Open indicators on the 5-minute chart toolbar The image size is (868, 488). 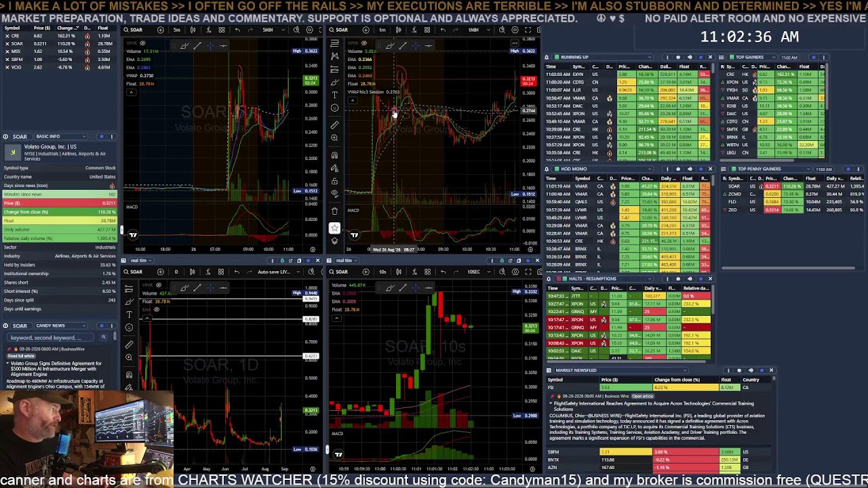[209, 30]
